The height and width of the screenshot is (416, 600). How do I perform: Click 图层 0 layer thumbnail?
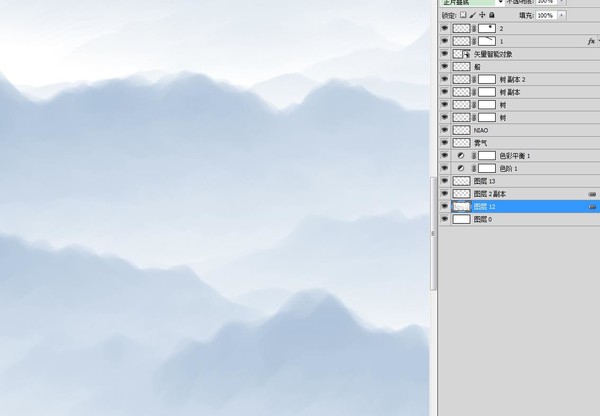click(x=461, y=219)
